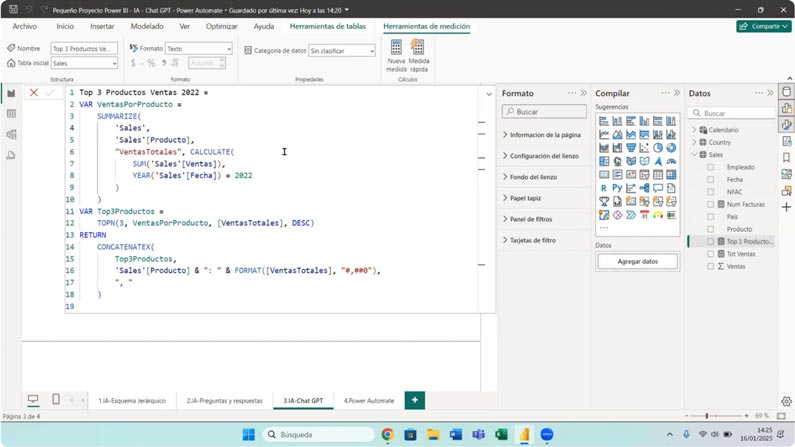The height and width of the screenshot is (447, 795).
Task: Open the Modelado ribbon tab
Action: click(147, 26)
